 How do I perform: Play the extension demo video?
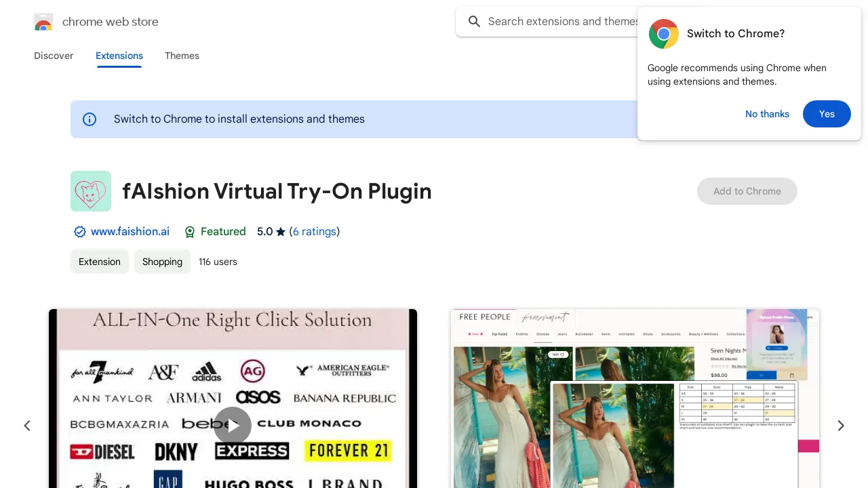pyautogui.click(x=233, y=426)
